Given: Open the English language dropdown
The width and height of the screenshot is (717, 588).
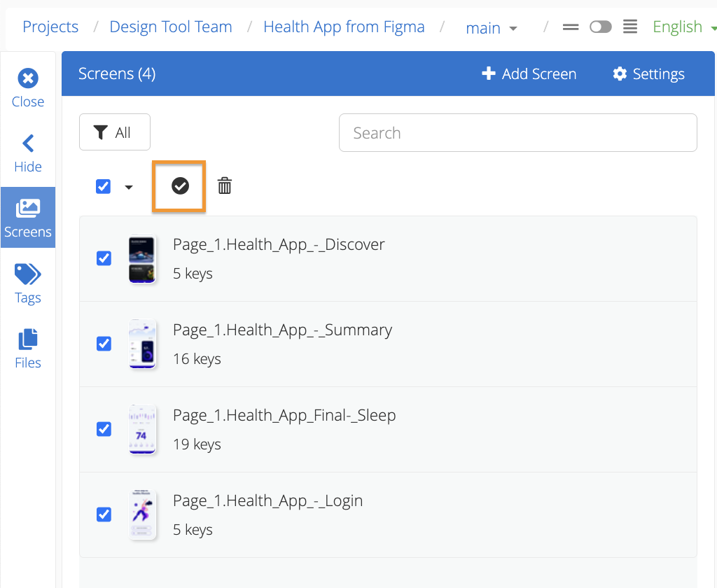Looking at the screenshot, I should point(683,27).
